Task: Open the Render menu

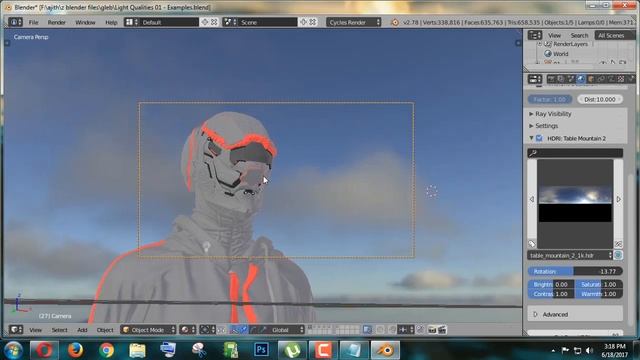Action: [x=56, y=22]
